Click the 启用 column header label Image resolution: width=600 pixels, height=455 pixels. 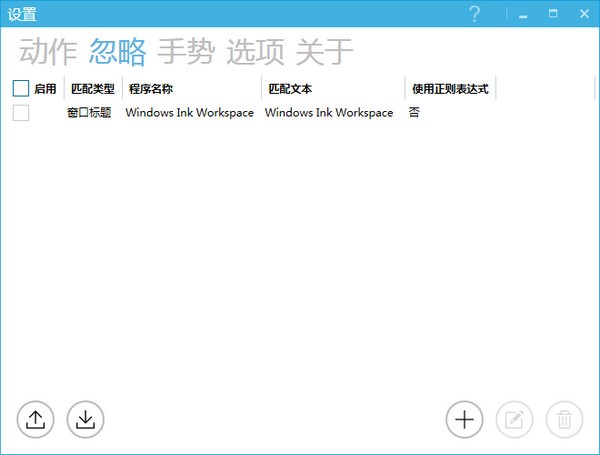pos(45,89)
